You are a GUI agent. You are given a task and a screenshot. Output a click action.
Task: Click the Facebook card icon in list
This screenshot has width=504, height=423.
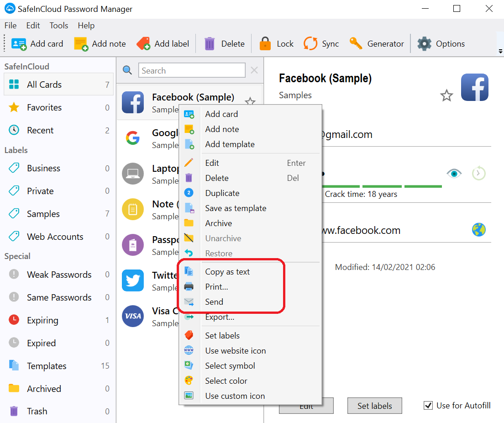point(133,102)
